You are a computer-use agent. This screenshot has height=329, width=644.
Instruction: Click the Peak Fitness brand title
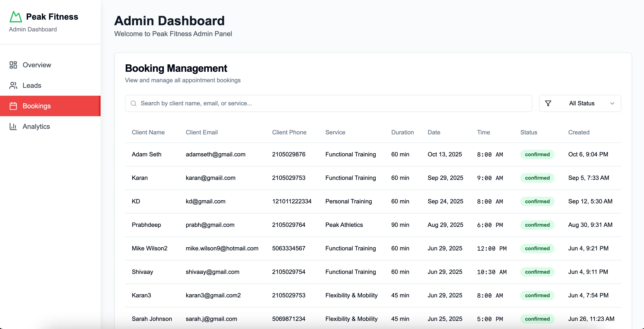coord(52,16)
